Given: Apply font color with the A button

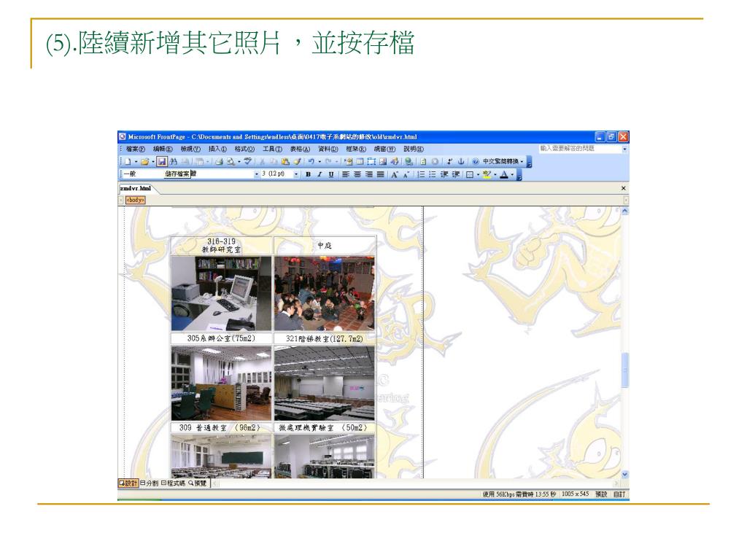Looking at the screenshot, I should point(504,174).
